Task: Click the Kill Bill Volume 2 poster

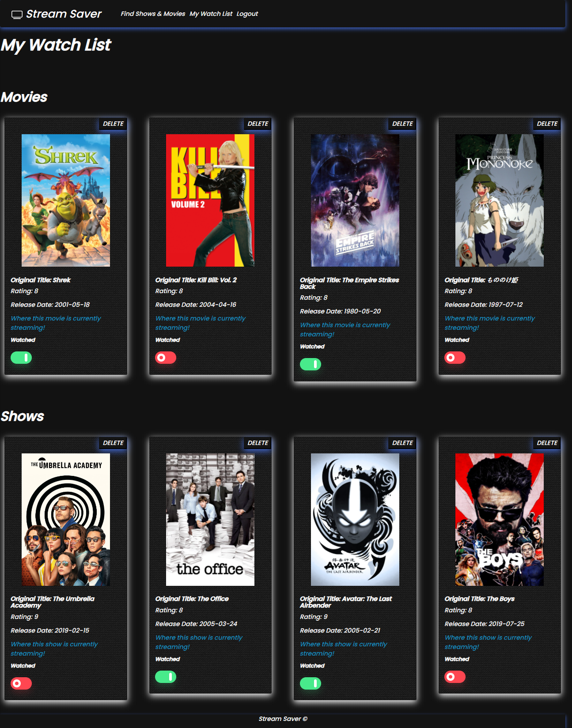Action: (x=210, y=200)
